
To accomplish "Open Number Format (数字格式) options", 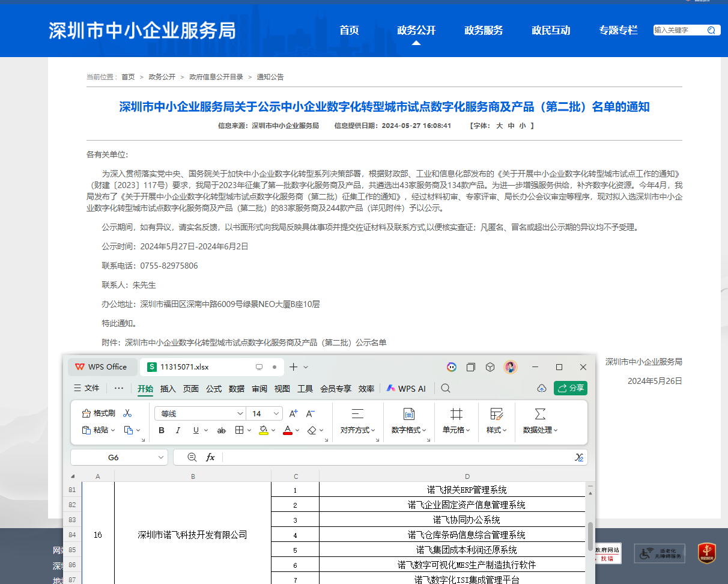I will tap(409, 421).
